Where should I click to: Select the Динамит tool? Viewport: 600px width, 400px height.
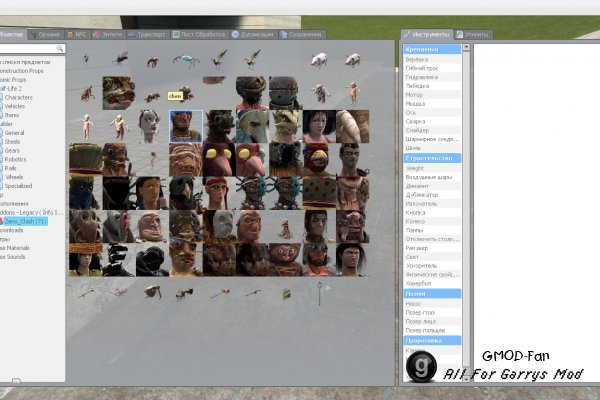tap(432, 186)
